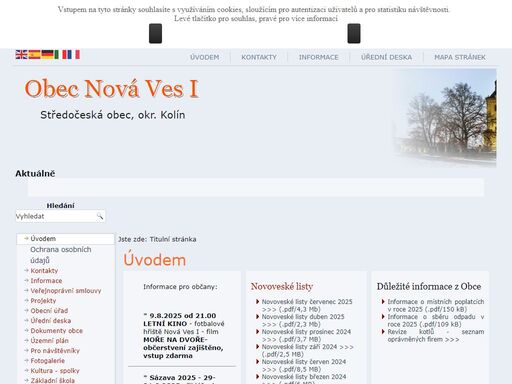The height and width of the screenshot is (384, 512).
Task: Click the LETNÍ KINO announcement text
Action: [x=184, y=335]
